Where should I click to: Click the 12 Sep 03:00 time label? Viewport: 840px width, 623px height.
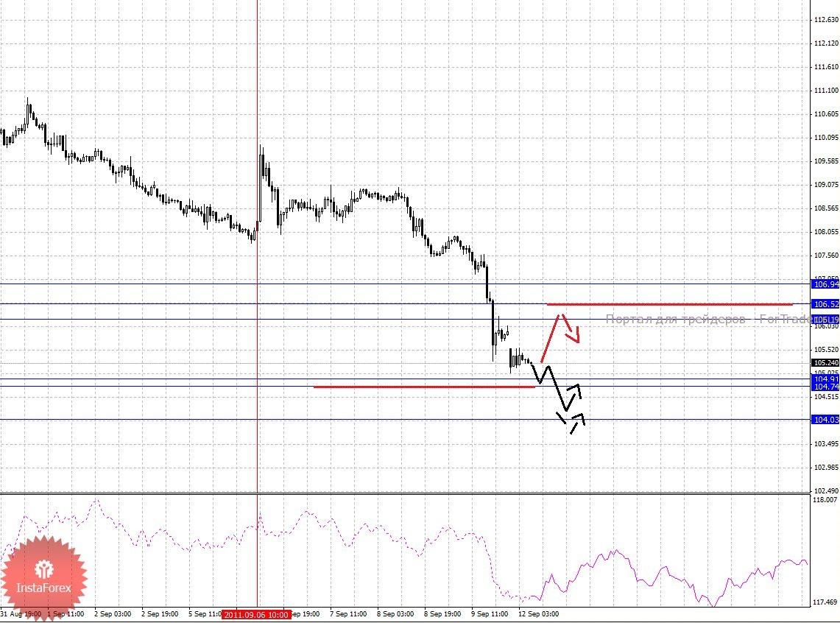(x=538, y=614)
